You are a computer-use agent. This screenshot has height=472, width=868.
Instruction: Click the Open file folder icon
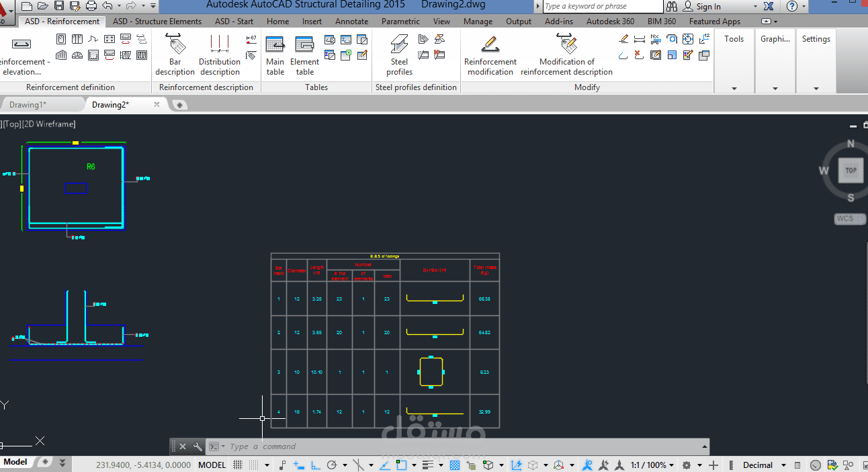click(43, 6)
